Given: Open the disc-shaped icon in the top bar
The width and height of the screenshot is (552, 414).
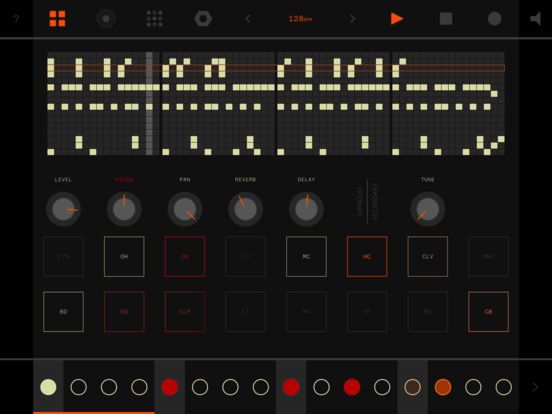Looking at the screenshot, I should click(x=106, y=19).
